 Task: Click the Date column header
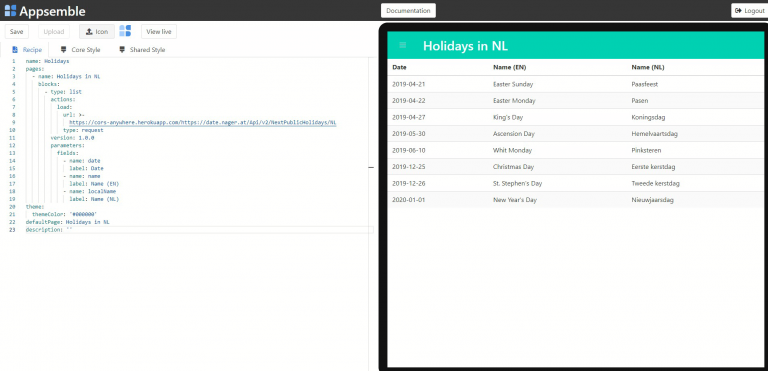click(x=399, y=67)
